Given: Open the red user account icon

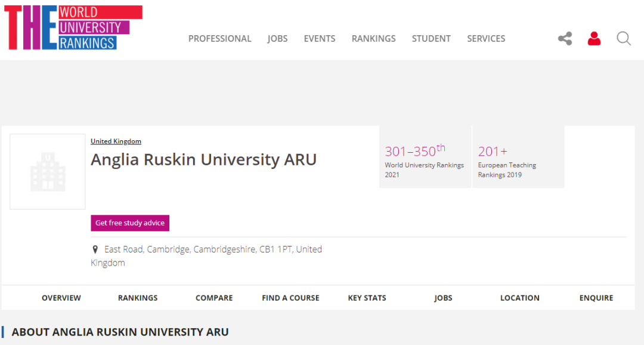Looking at the screenshot, I should (594, 39).
